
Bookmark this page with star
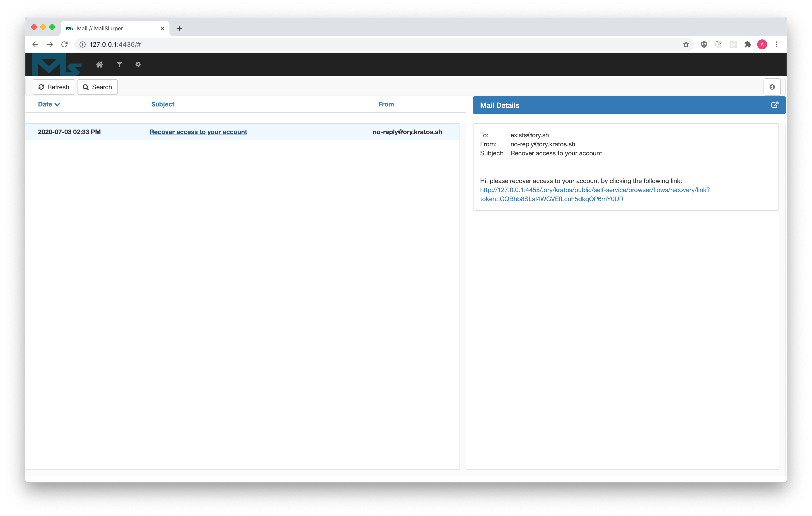tap(686, 44)
